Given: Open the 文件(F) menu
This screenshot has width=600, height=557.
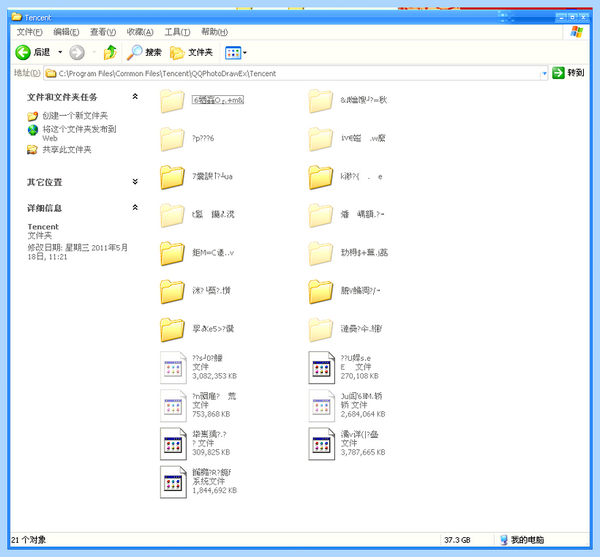Looking at the screenshot, I should coord(29,32).
